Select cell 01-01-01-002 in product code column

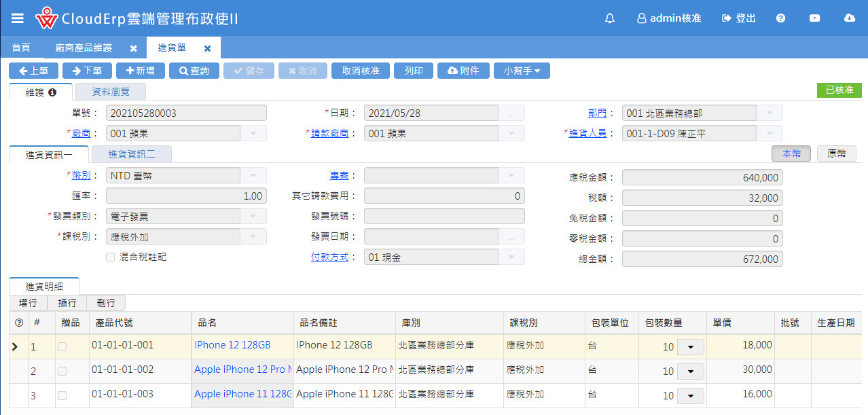(x=139, y=371)
